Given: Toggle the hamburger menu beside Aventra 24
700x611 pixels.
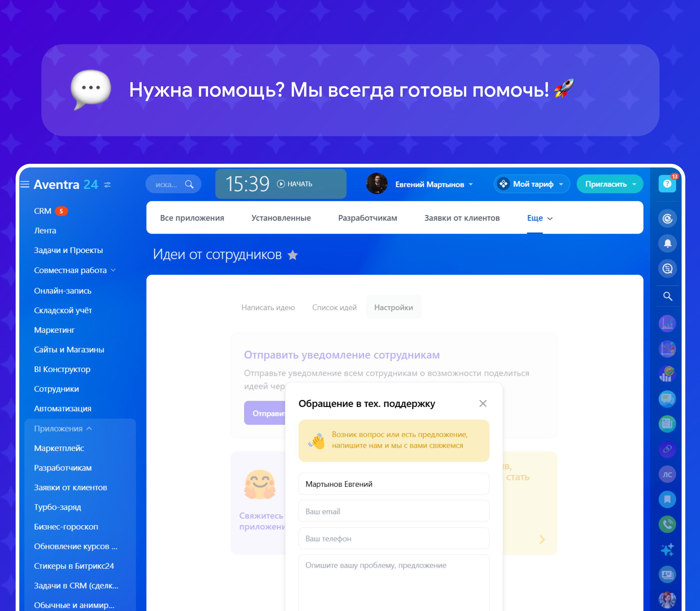Looking at the screenshot, I should coord(25,184).
